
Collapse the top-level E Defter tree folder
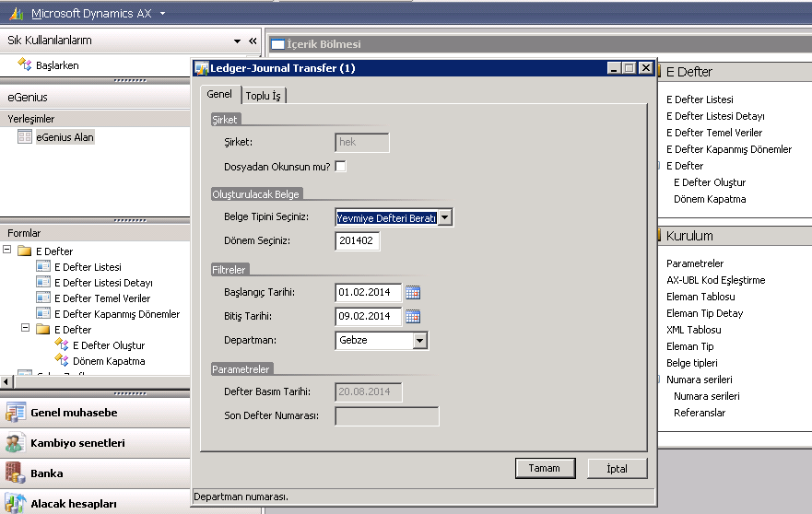(x=8, y=251)
